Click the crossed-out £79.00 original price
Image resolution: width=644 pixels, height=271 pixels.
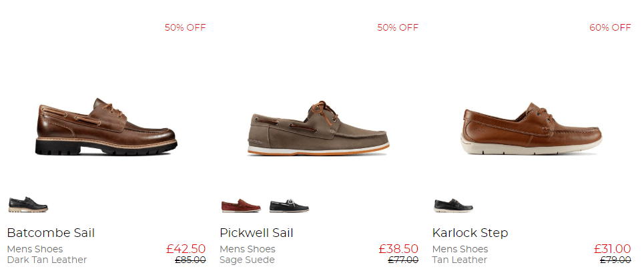615,260
